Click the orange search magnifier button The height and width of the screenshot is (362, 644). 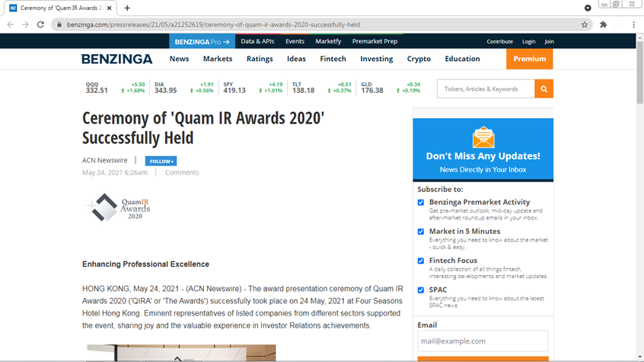[x=544, y=89]
